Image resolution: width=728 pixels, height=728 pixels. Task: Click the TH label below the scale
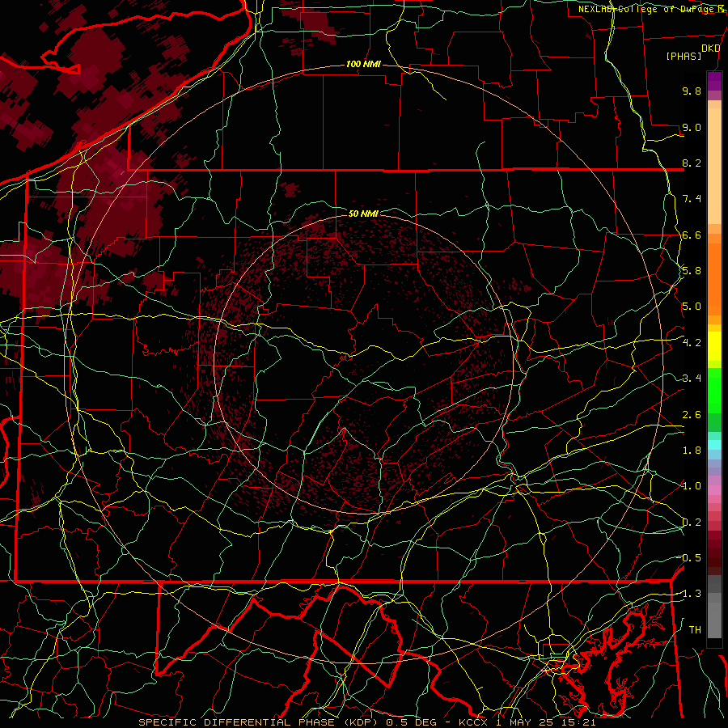click(x=695, y=630)
